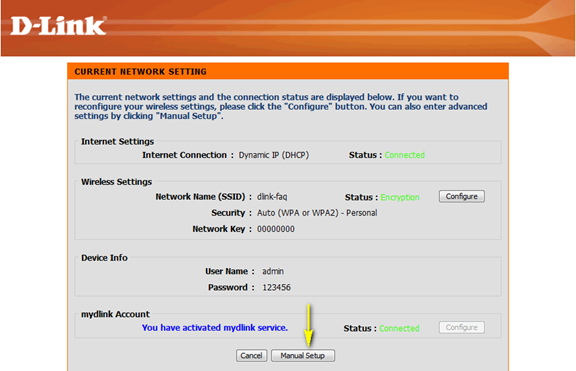Click the security mode Auto (WPA or WPA2) - Personal
576x371 pixels.
[317, 213]
